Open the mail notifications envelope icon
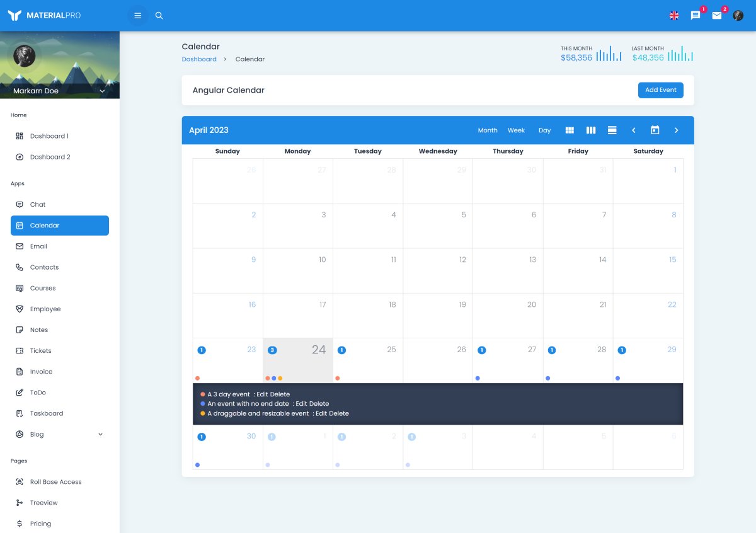 (x=717, y=16)
